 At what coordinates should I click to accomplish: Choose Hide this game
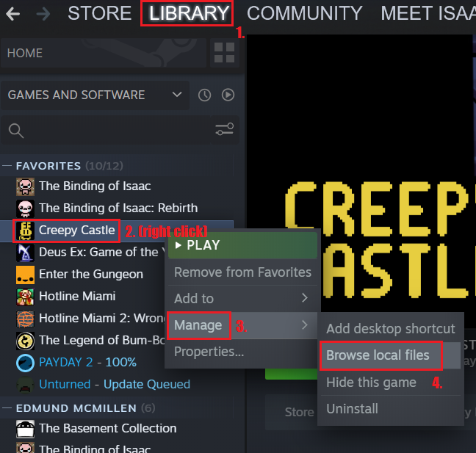coord(390,383)
